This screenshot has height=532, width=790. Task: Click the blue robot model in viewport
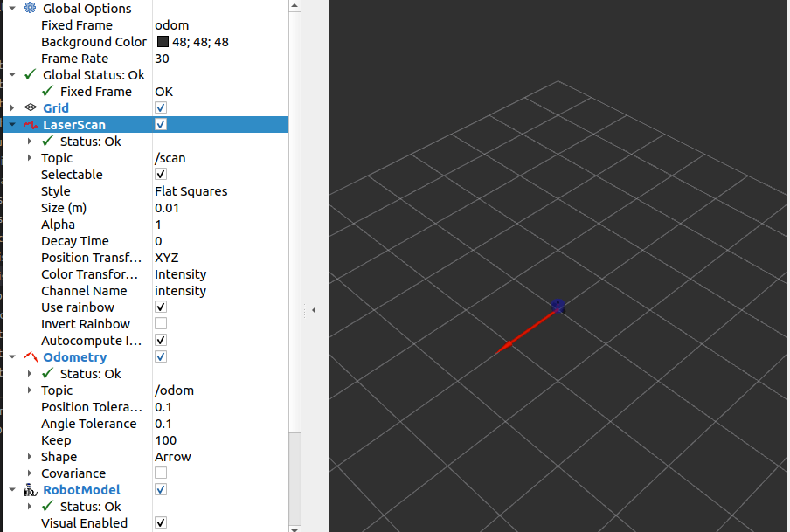[558, 305]
